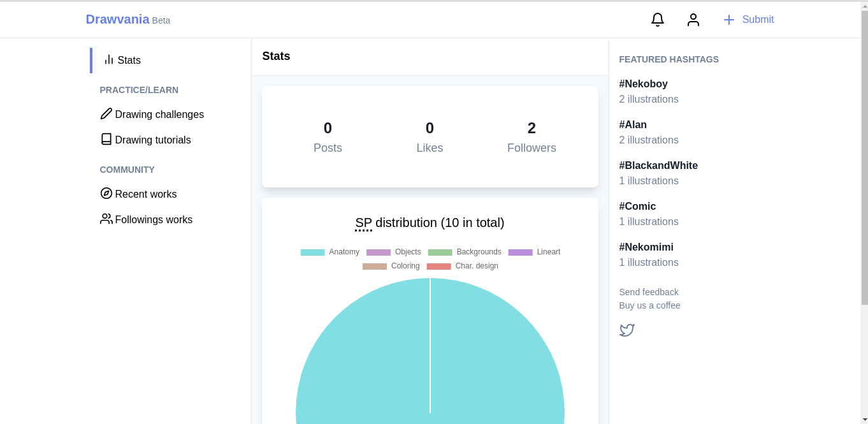Screen dimensions: 868x424
Task: Click Buy us a coffee link
Action: point(649,305)
